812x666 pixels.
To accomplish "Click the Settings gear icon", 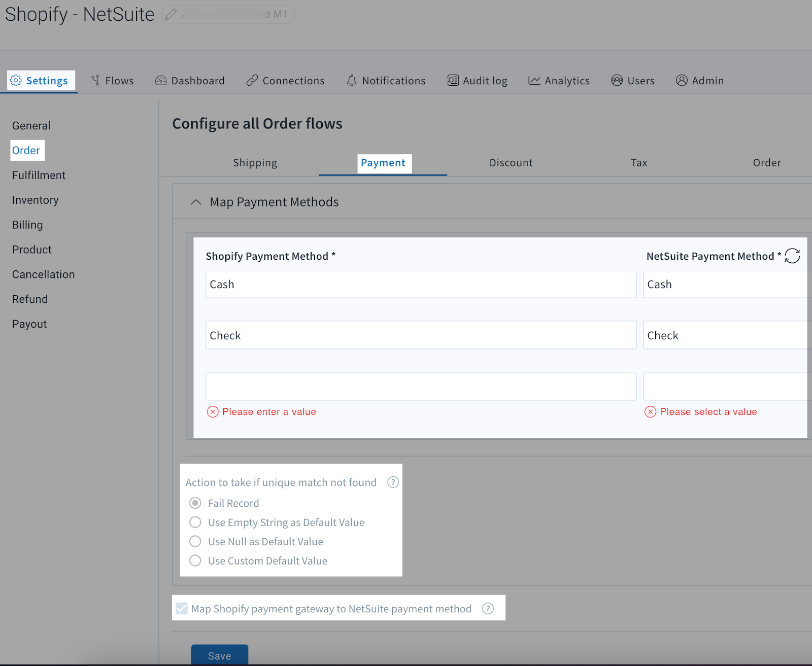I will 16,81.
